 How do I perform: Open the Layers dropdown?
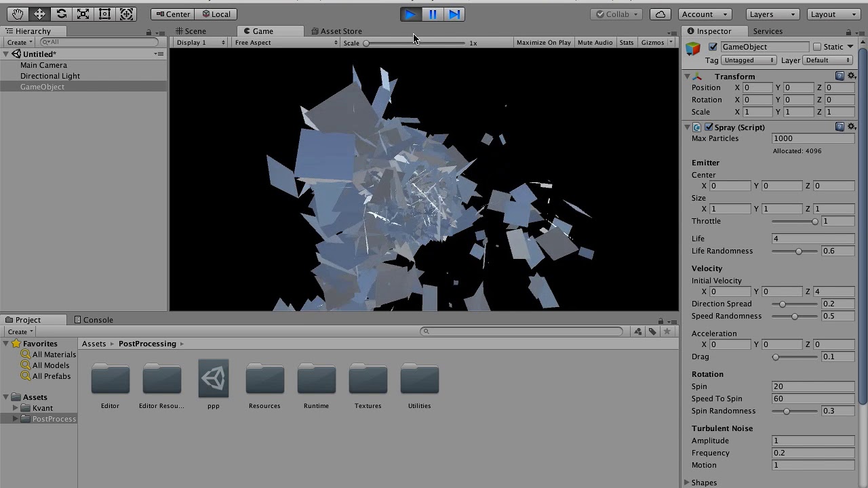tap(772, 14)
